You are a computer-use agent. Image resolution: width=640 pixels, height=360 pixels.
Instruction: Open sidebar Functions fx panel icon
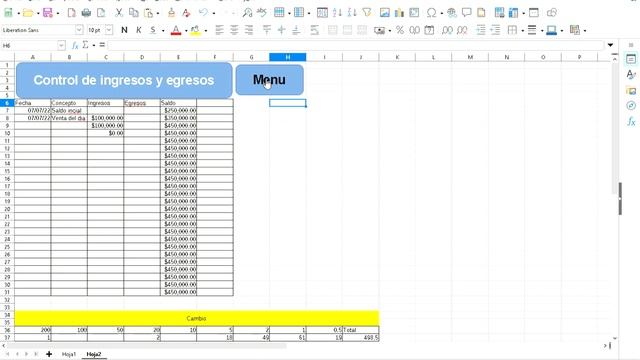pyautogui.click(x=631, y=122)
